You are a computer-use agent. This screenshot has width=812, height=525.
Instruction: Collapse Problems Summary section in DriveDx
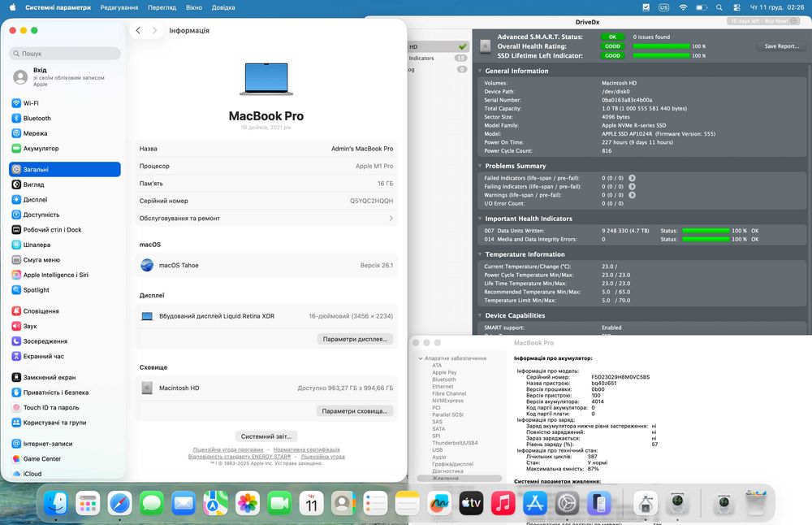pyautogui.click(x=480, y=166)
